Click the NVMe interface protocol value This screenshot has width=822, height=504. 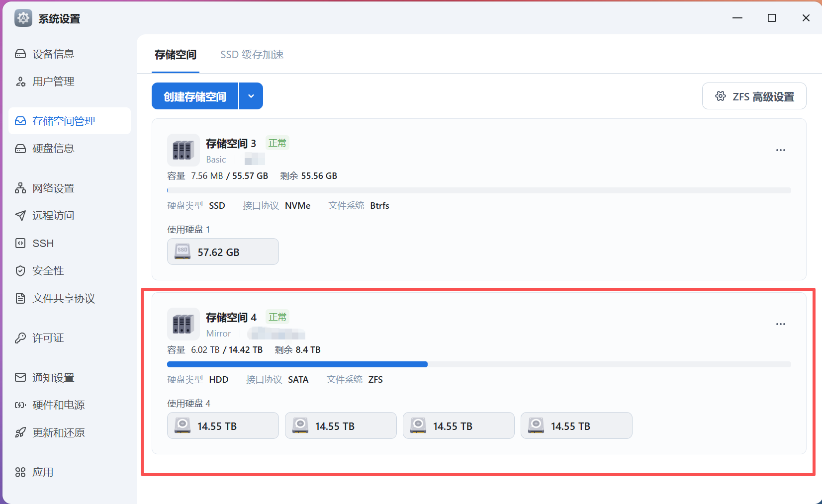click(298, 206)
